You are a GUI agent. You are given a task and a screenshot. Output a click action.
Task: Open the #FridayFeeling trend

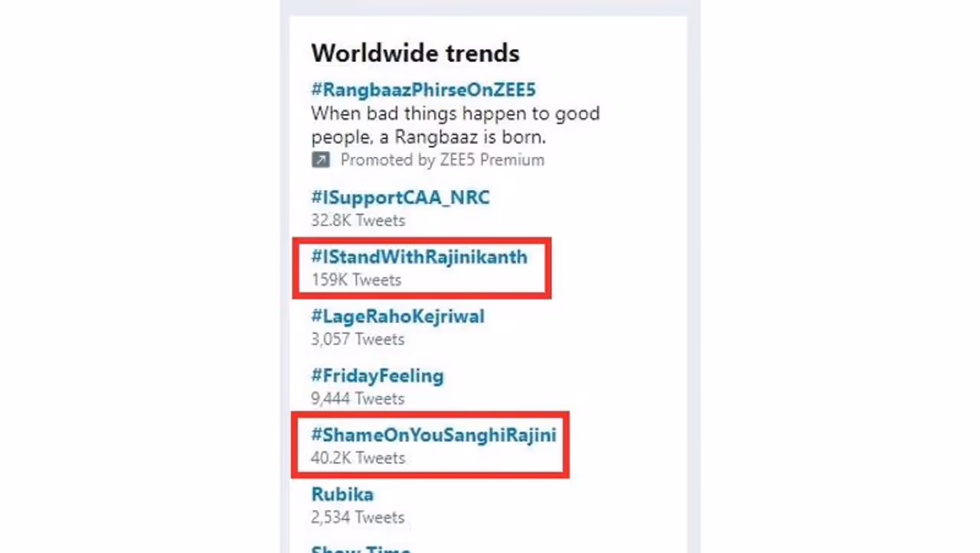pyautogui.click(x=377, y=376)
